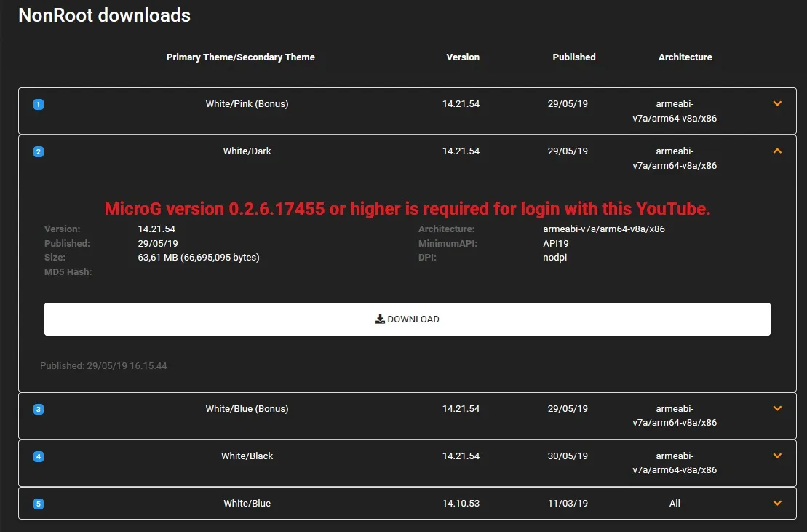Collapse the White/Dark row chevron
This screenshot has width=807, height=532.
777,151
